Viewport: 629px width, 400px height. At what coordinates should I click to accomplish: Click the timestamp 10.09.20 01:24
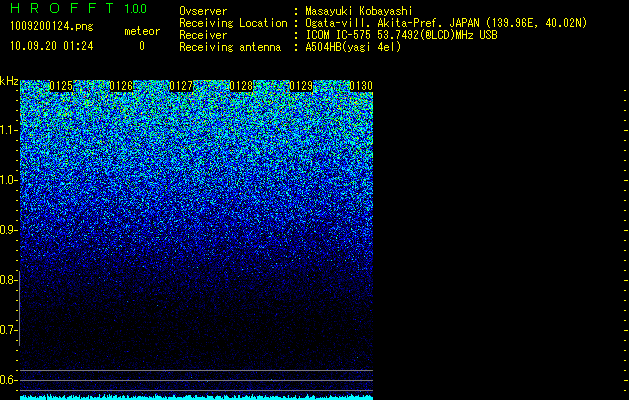coord(52,46)
